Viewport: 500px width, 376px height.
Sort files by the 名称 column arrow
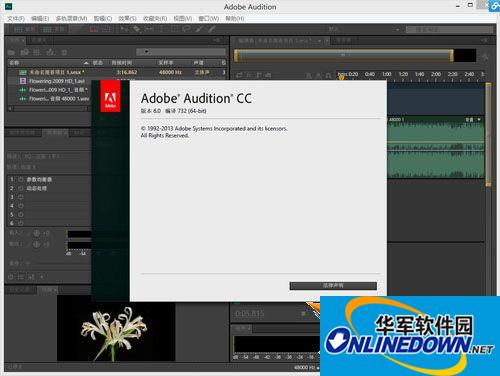pos(86,63)
